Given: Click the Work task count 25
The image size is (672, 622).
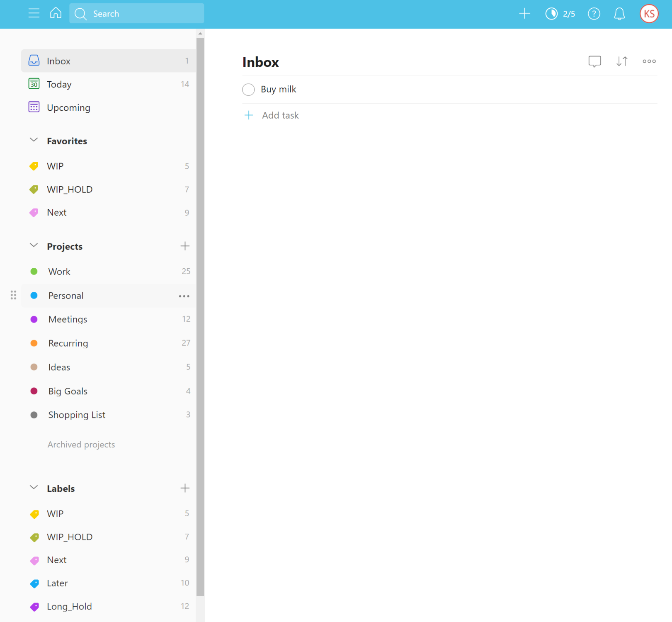Looking at the screenshot, I should click(x=186, y=271).
